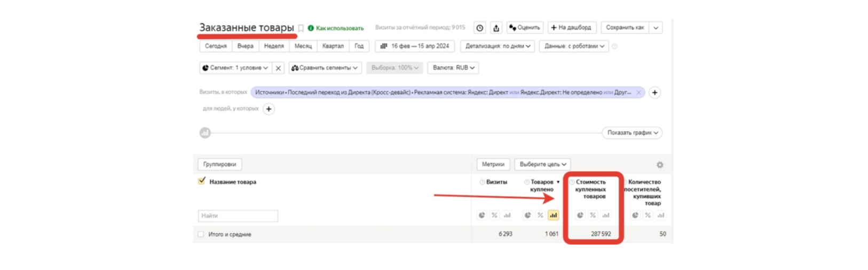
Task: Select percent icon under Визиты
Action: point(494,215)
